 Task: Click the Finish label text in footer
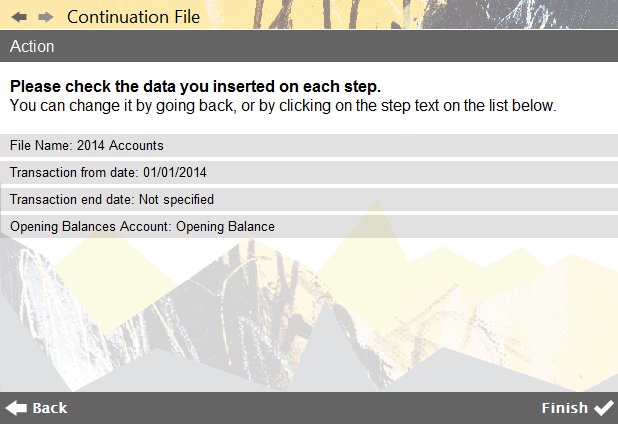pyautogui.click(x=565, y=408)
